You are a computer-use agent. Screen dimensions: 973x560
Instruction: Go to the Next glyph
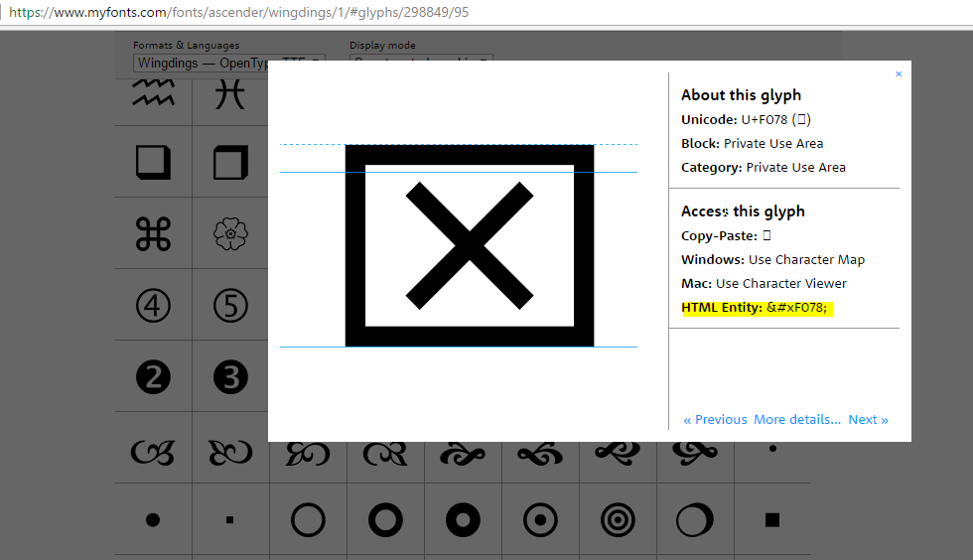coord(868,420)
